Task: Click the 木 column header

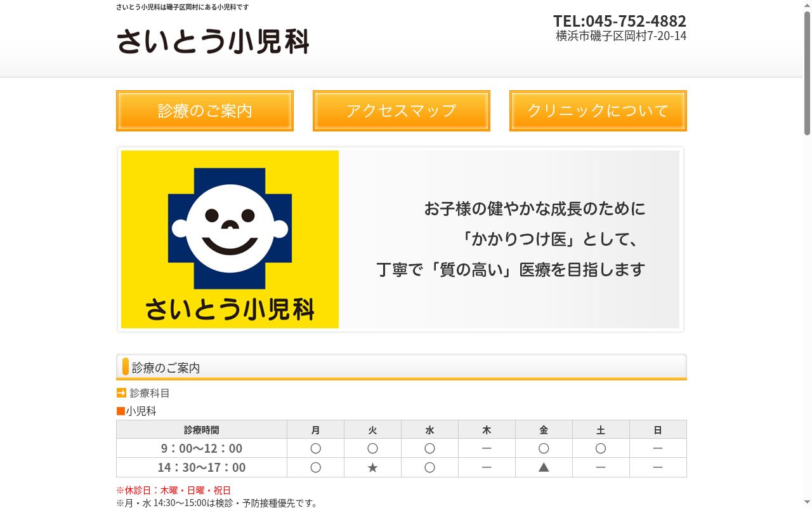Action: tap(487, 430)
